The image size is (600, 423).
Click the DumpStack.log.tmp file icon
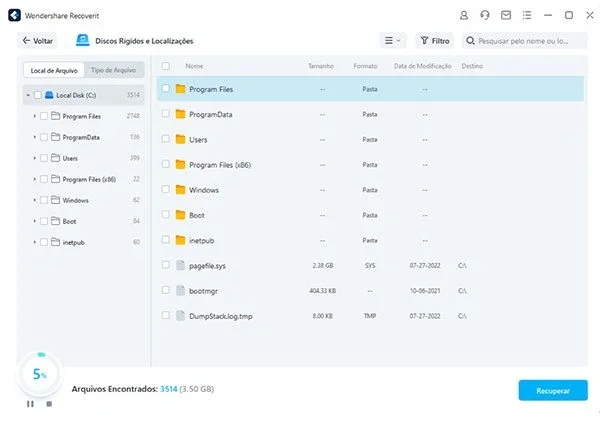(x=180, y=316)
